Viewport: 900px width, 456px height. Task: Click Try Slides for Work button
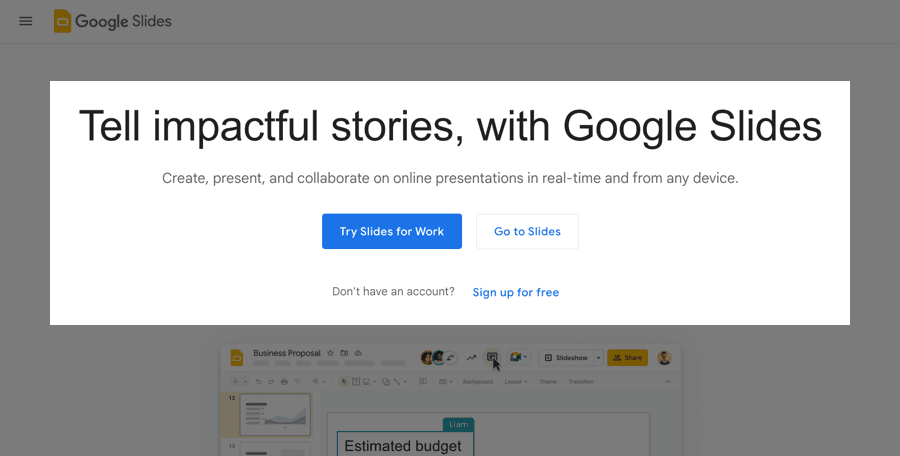click(391, 231)
